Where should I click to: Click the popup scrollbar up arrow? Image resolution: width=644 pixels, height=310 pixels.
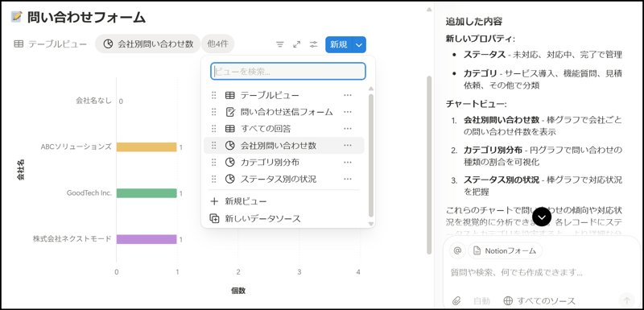coord(371,89)
